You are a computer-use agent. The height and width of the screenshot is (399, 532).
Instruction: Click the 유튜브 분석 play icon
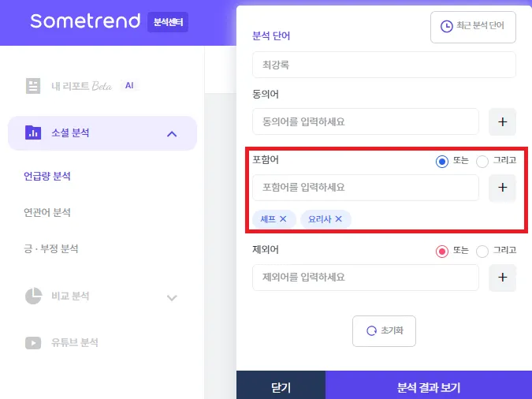click(33, 343)
